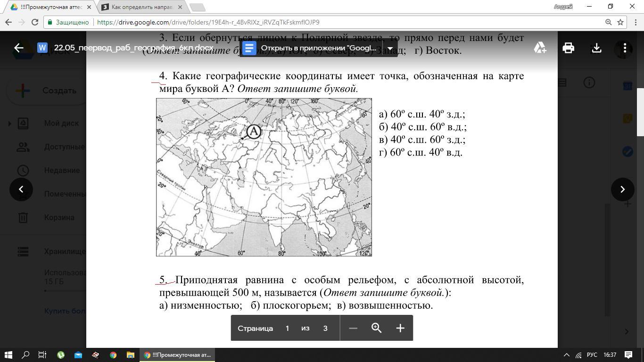Switch to Промежуточная аттес tab
Screen dimensions: 644x362
click(x=52, y=7)
